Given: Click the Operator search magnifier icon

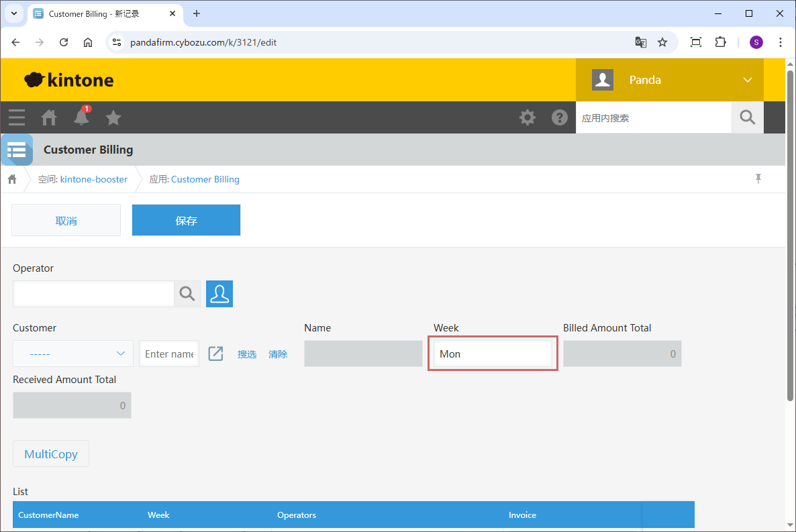Looking at the screenshot, I should [187, 294].
